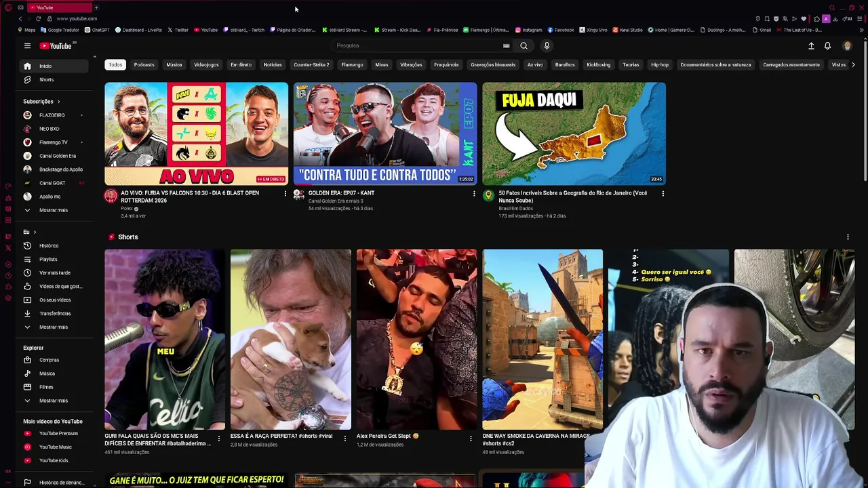Viewport: 868px width, 488px height.
Task: Open ESSA É A RAÇA PERFEITA short
Action: point(290,340)
